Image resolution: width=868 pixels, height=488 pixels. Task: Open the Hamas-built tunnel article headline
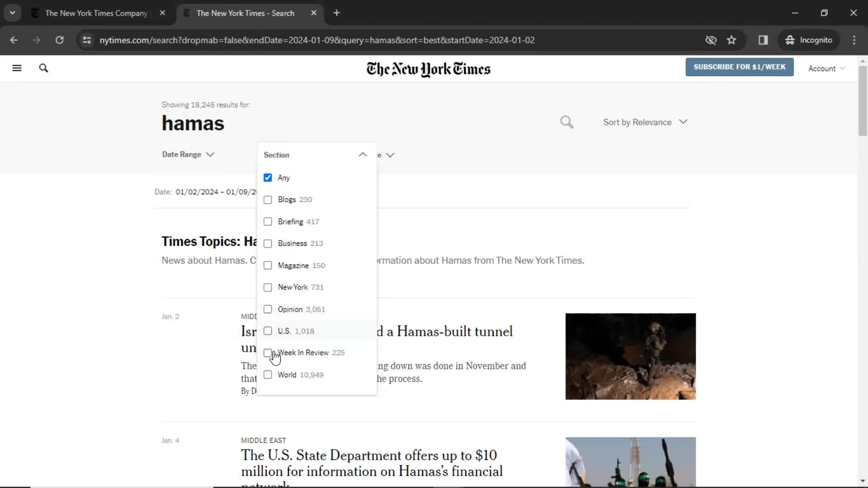click(445, 332)
